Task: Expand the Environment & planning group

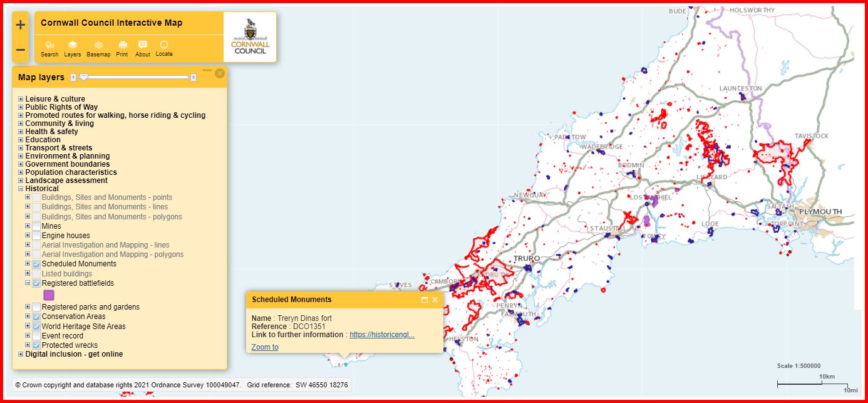Action: (19, 155)
